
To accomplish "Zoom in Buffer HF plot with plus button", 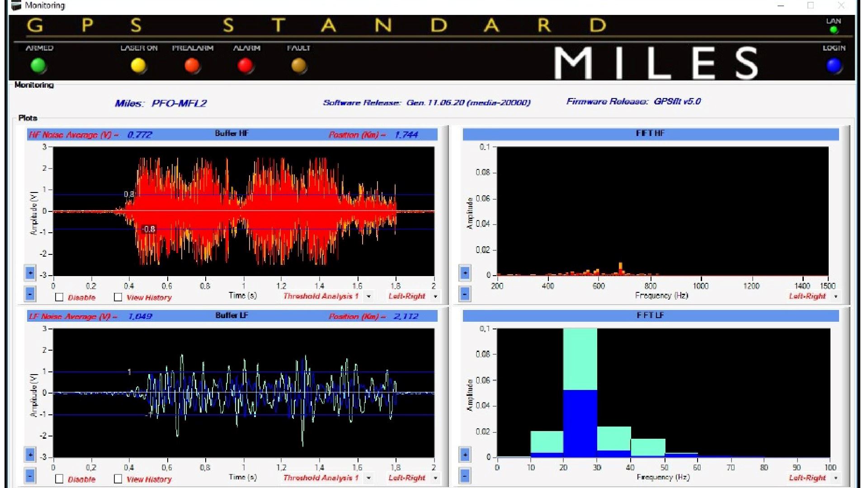I will [x=30, y=273].
